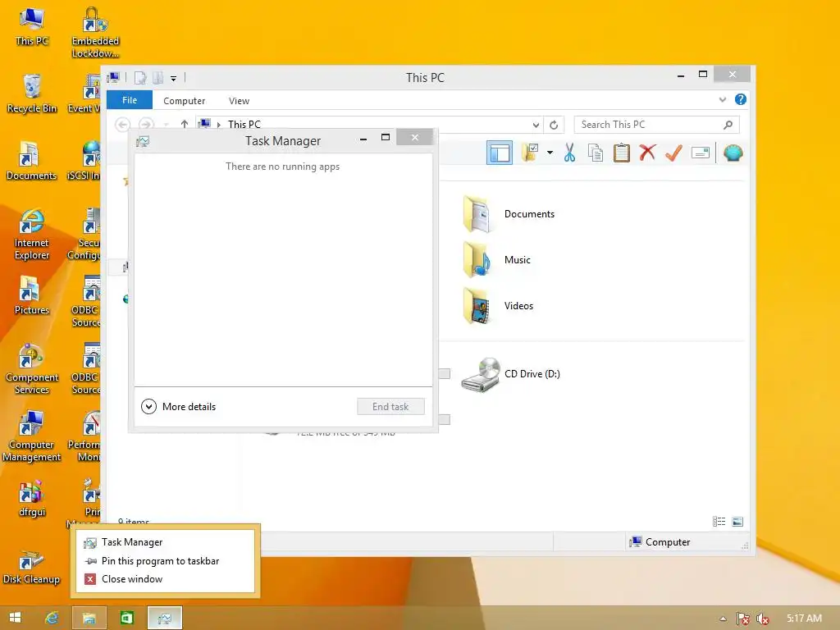Expand More details in Task Manager

click(x=178, y=407)
